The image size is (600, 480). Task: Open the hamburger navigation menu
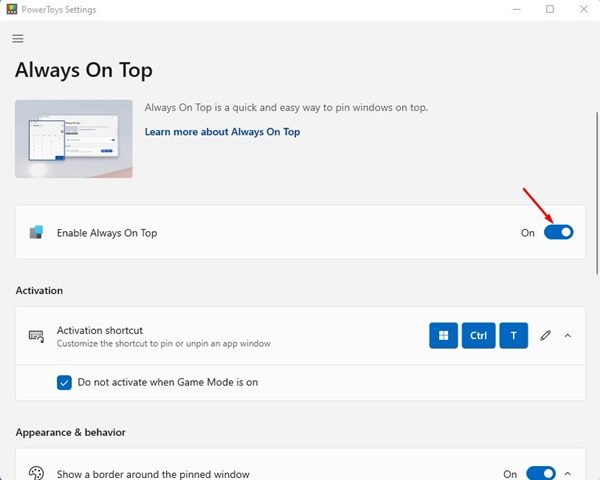(17, 38)
